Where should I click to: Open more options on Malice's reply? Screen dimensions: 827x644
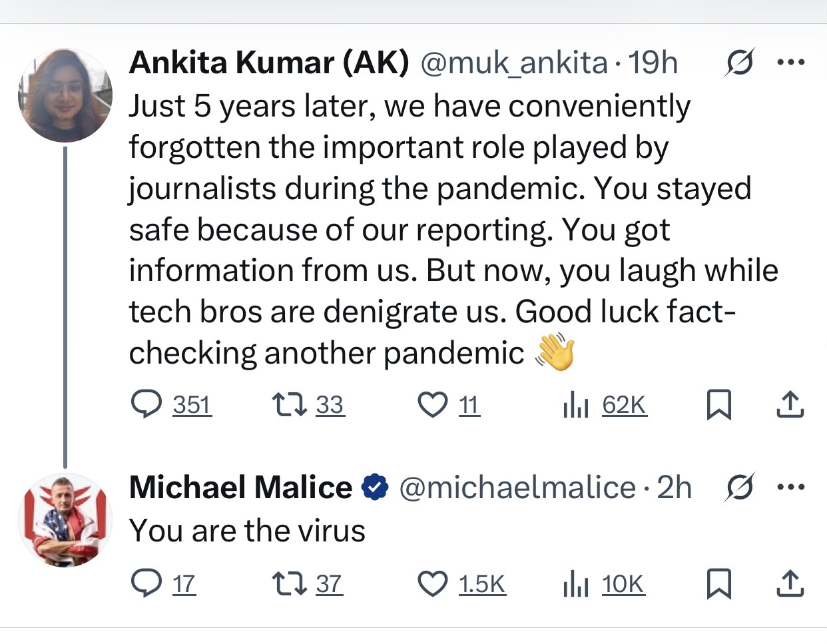tap(791, 488)
